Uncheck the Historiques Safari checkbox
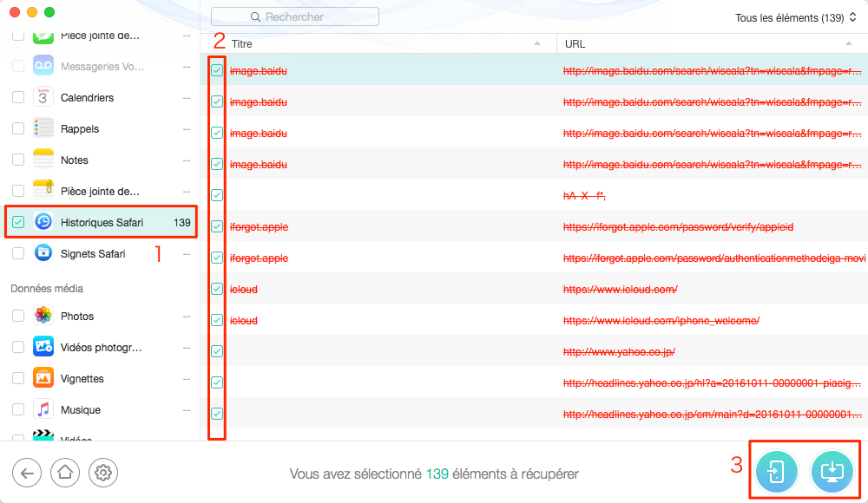 coord(18,222)
